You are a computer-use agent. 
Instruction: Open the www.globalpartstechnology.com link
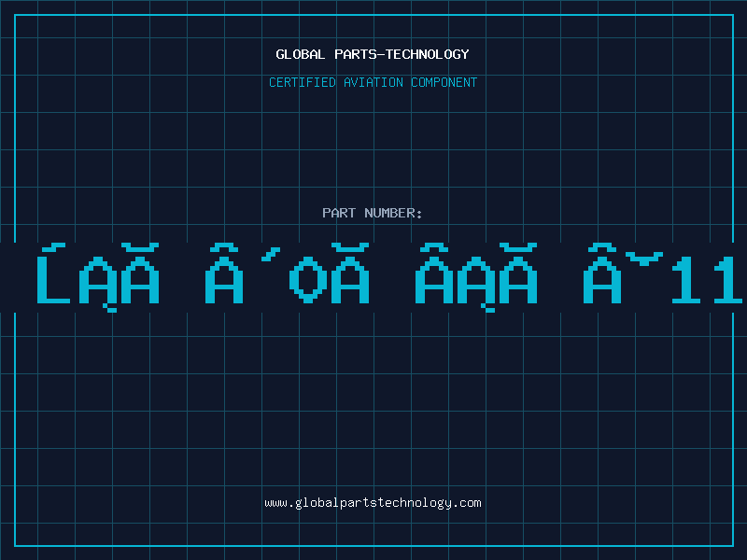click(373, 503)
